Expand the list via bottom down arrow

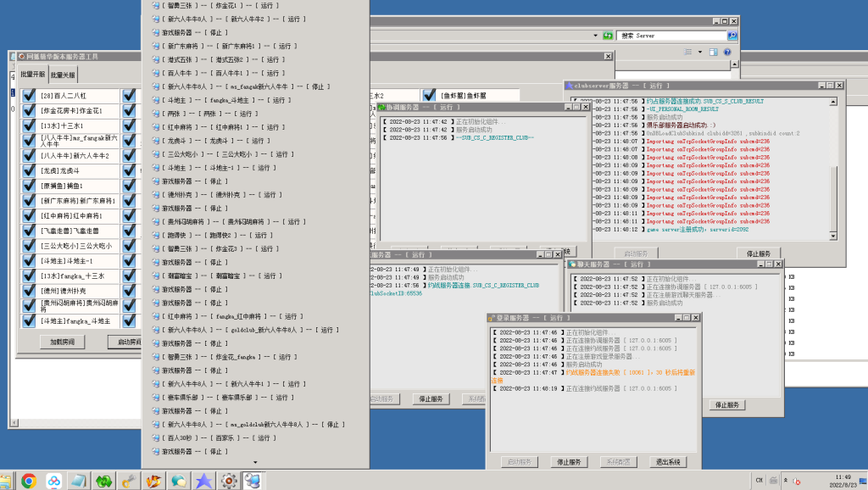(x=255, y=462)
